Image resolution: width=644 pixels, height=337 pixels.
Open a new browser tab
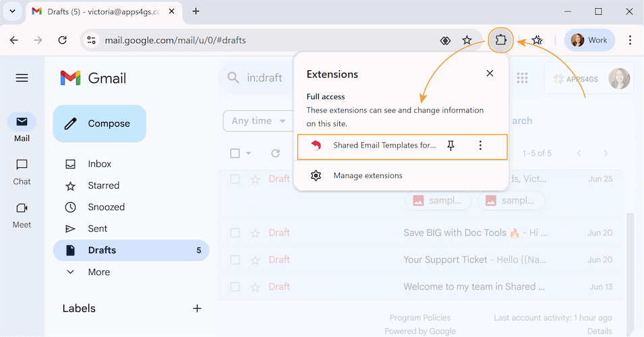point(196,11)
